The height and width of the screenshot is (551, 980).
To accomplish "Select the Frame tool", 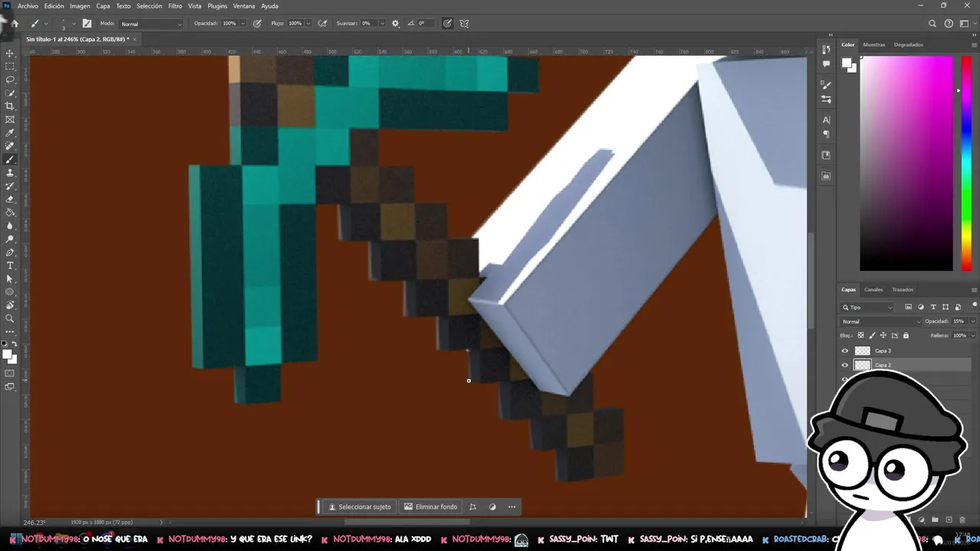I will (10, 119).
